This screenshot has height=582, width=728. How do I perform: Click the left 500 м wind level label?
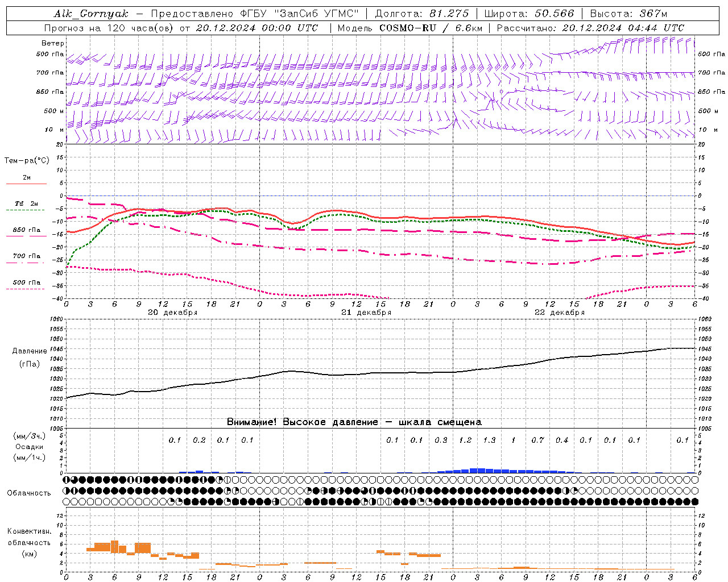tap(54, 111)
